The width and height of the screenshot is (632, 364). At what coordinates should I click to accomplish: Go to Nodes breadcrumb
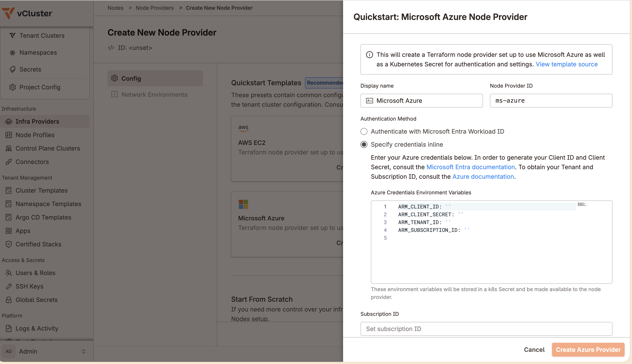coord(115,8)
